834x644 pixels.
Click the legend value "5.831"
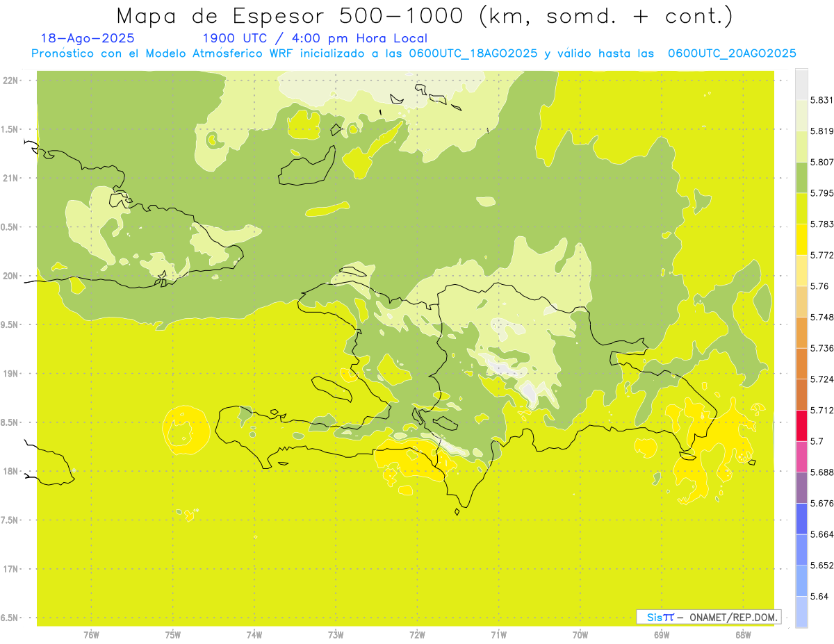(x=821, y=101)
